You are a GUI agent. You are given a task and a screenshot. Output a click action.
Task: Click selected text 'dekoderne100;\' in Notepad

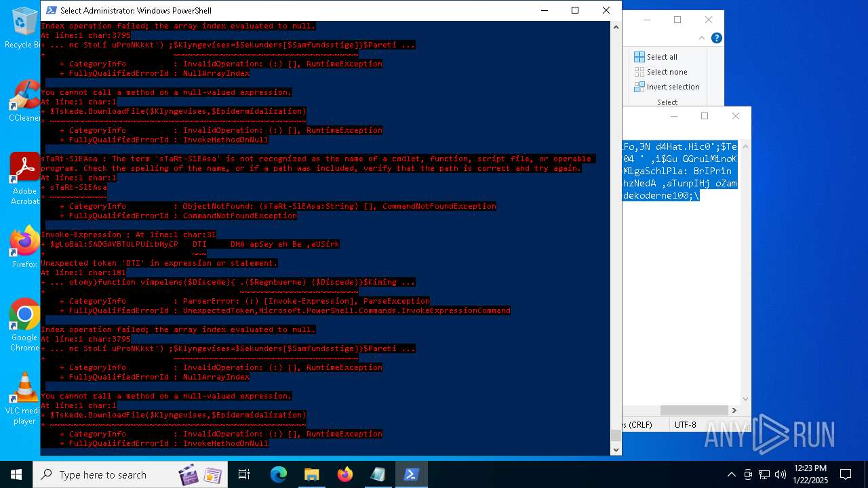[x=661, y=196]
